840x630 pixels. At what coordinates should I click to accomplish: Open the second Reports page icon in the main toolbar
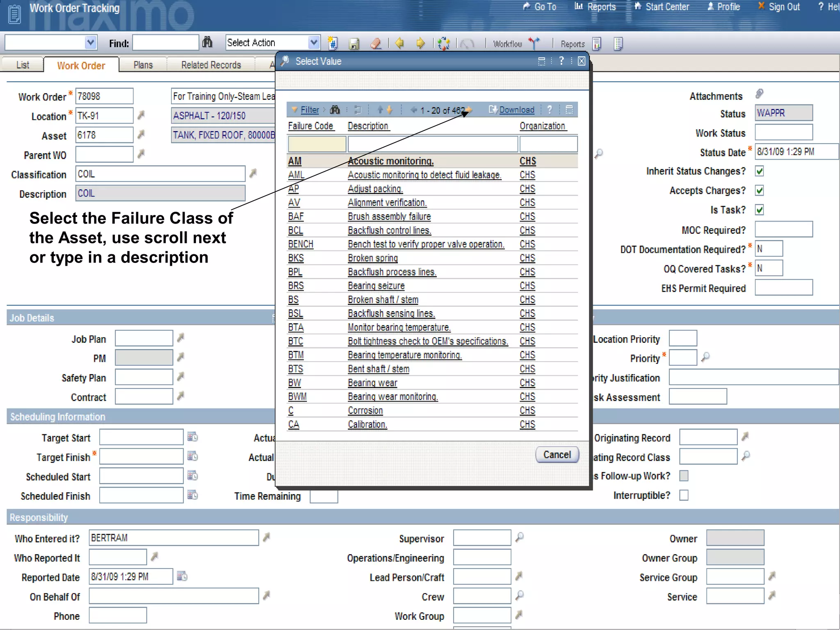pyautogui.click(x=619, y=43)
